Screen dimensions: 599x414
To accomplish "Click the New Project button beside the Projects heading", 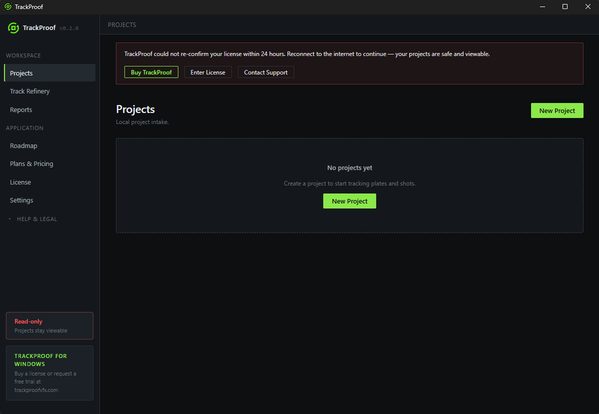I will point(557,110).
